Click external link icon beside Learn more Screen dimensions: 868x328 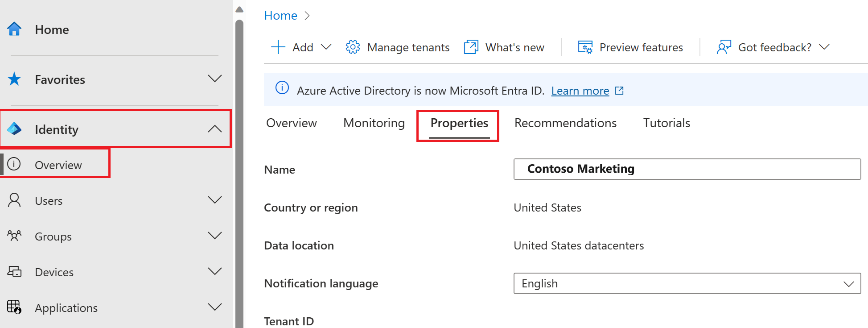pyautogui.click(x=619, y=91)
